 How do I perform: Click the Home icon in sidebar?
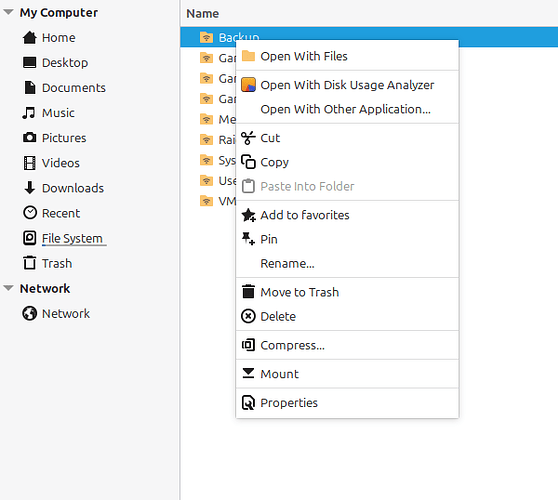(x=30, y=37)
